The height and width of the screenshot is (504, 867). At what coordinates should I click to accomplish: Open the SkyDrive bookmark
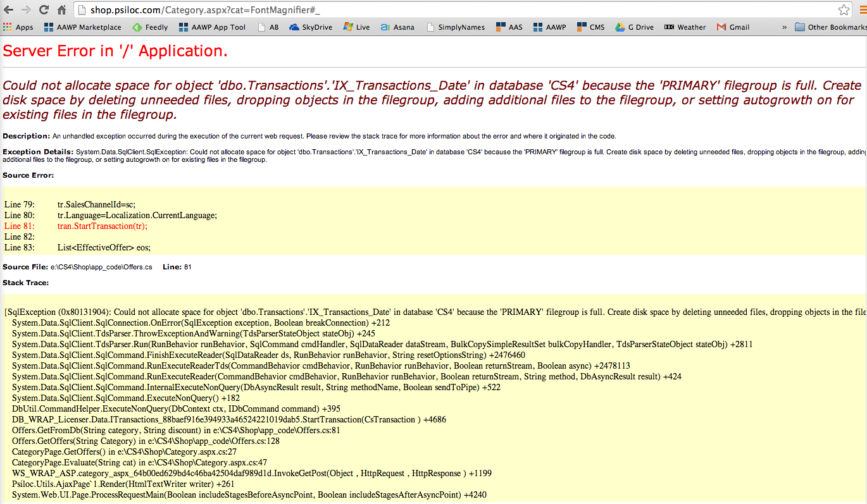pos(311,27)
